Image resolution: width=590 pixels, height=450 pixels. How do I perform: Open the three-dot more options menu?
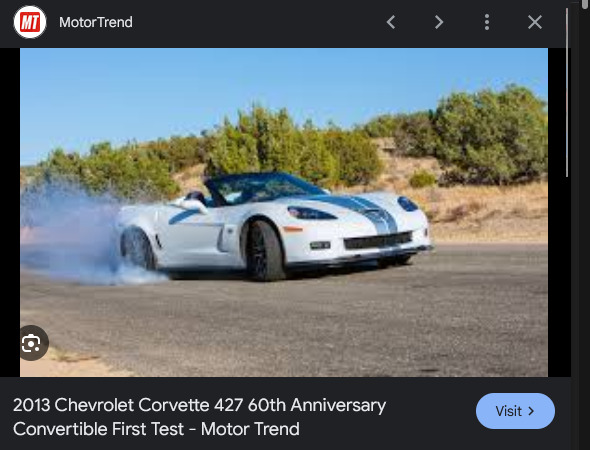tap(487, 22)
